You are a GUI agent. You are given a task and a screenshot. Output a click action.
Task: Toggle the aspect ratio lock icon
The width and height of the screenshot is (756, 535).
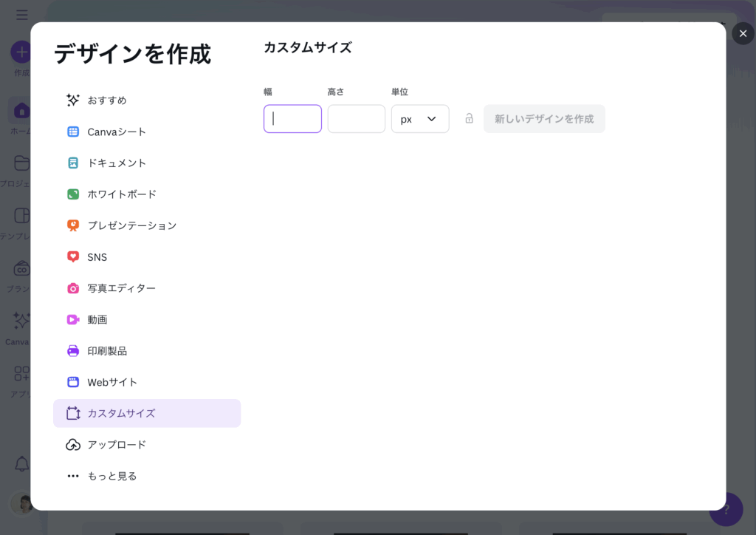pos(469,118)
